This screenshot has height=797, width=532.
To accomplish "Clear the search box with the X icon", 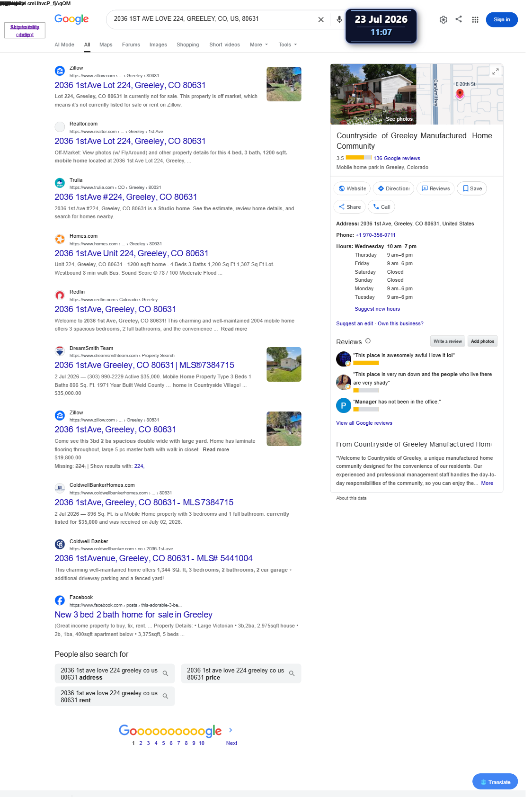I will pos(321,19).
